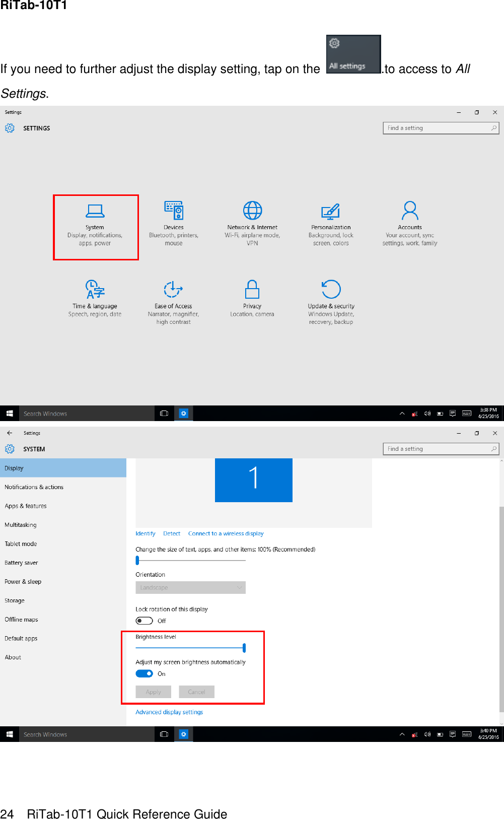Open Accounts settings category
Image resolution: width=504 pixels, height=819 pixels.
tap(410, 224)
